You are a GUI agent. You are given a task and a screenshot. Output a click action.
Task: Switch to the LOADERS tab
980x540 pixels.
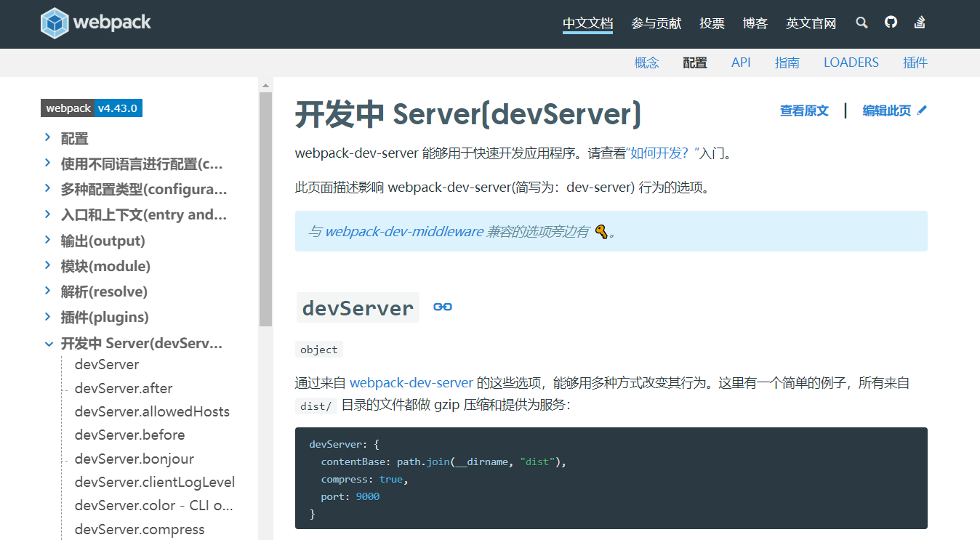coord(851,63)
